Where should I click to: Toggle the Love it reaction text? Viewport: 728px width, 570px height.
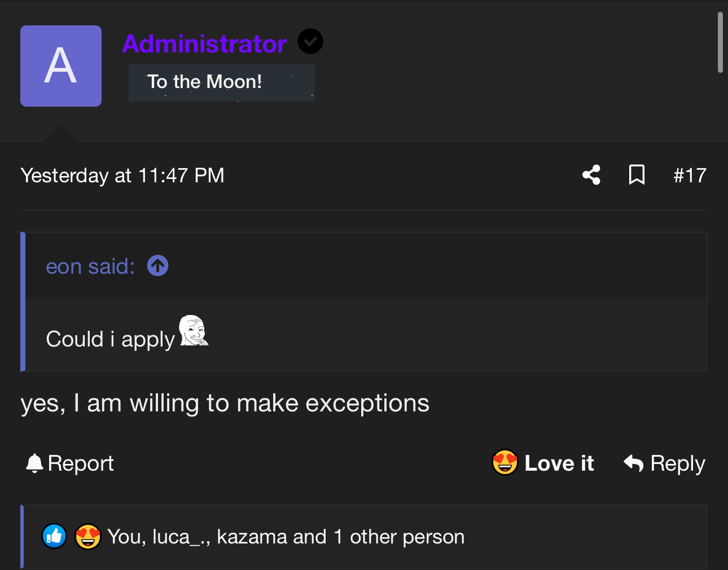[559, 463]
